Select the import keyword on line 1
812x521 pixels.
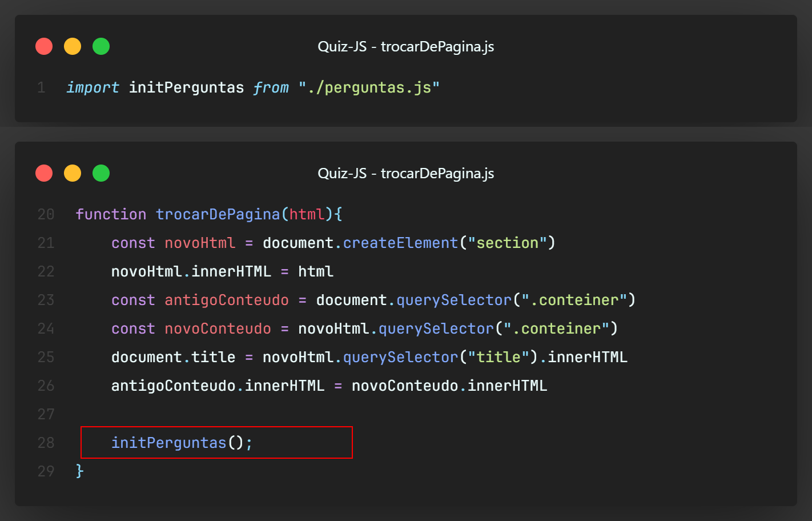tap(93, 87)
